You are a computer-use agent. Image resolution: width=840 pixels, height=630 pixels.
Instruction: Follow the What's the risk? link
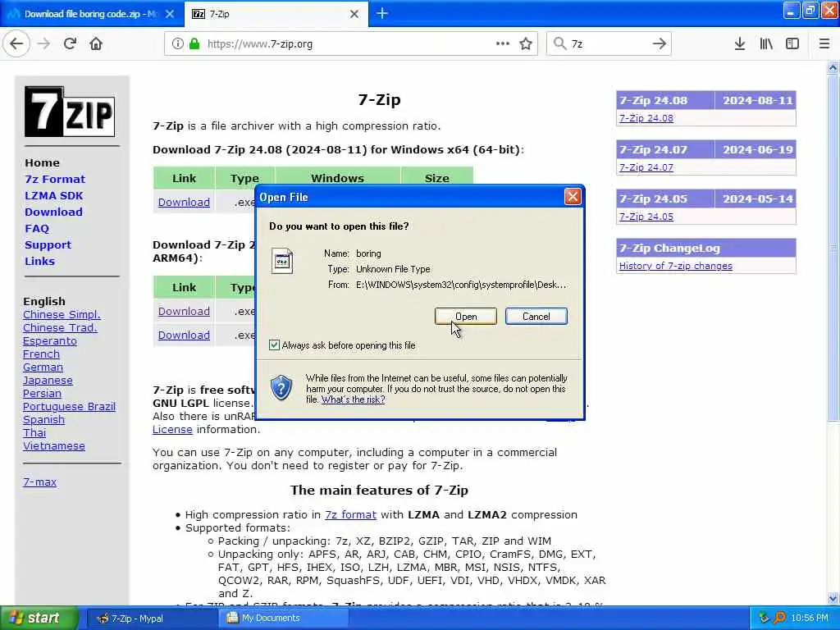coord(353,399)
